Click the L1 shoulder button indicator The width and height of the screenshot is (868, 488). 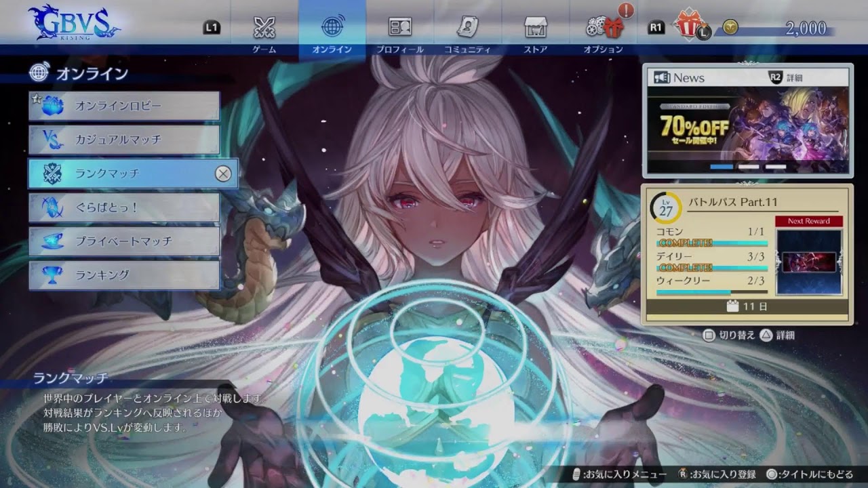coord(212,27)
